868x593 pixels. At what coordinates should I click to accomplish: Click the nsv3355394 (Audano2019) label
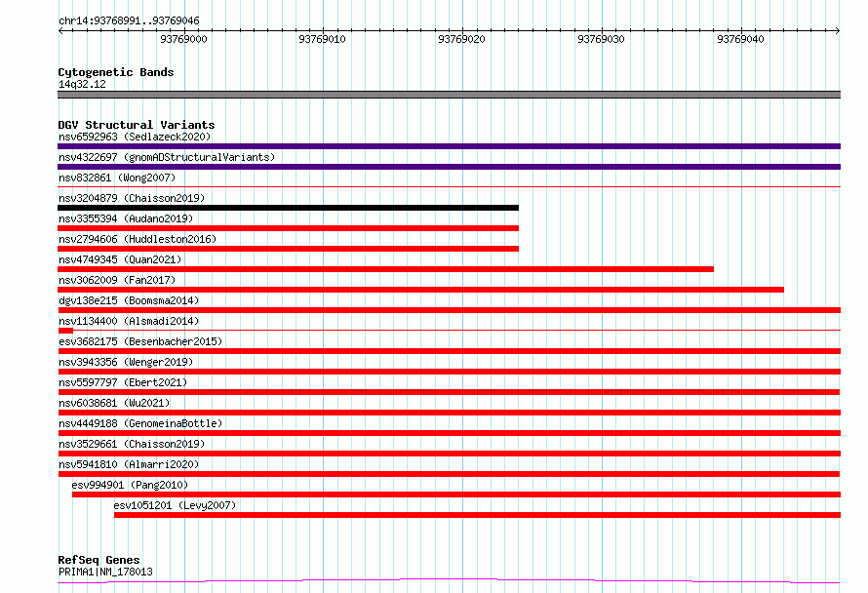tap(126, 218)
